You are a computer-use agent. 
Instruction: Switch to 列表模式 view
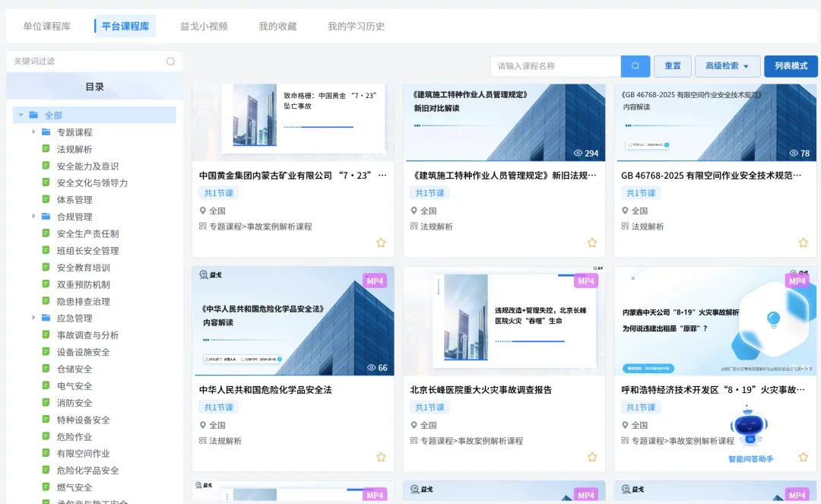(x=791, y=66)
